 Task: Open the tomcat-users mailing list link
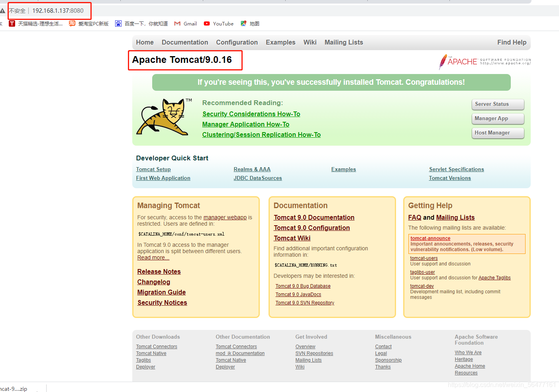424,258
